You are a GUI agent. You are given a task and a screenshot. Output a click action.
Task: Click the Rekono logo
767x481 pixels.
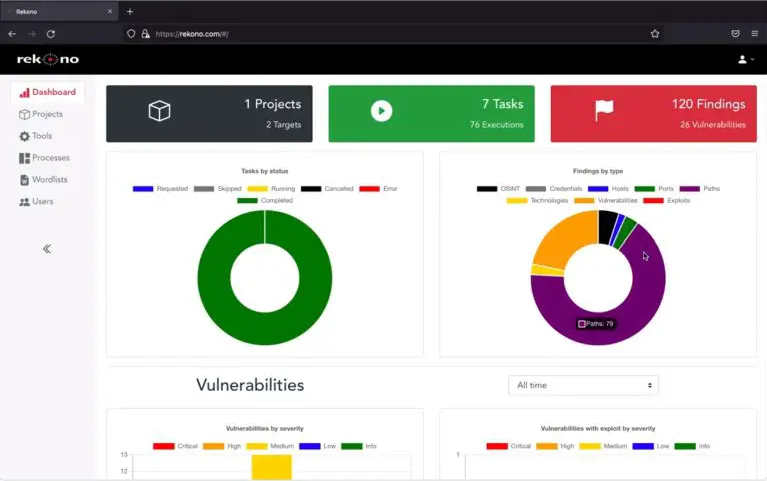tap(48, 59)
